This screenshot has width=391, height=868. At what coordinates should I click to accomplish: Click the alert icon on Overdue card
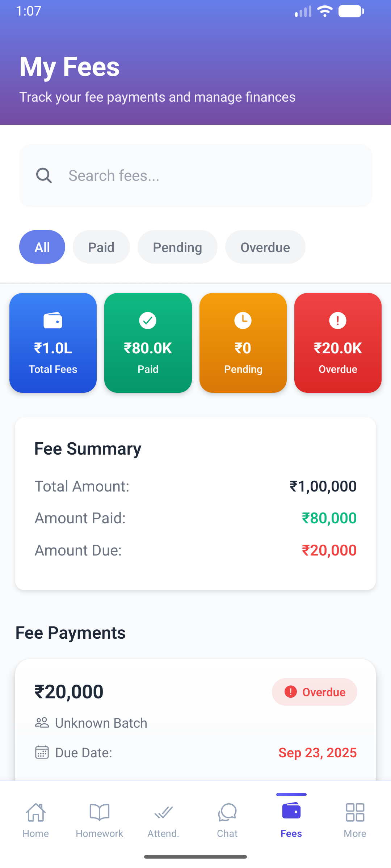(x=338, y=320)
